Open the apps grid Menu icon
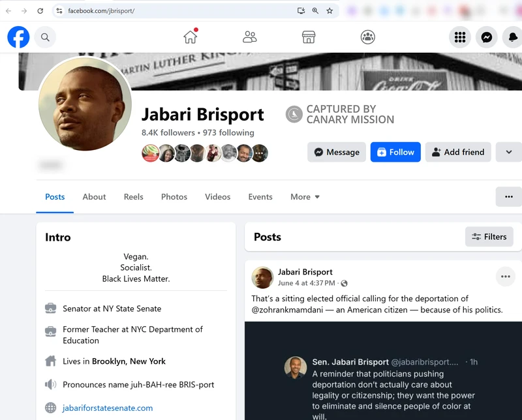Screen dimensions: 522x420 click(460, 37)
